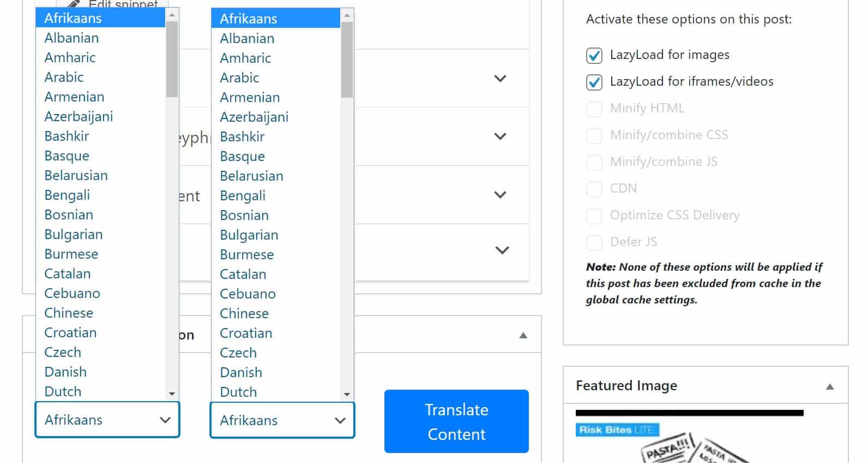Click scroll-up arrow of left language list
The image size is (868, 465).
click(172, 15)
